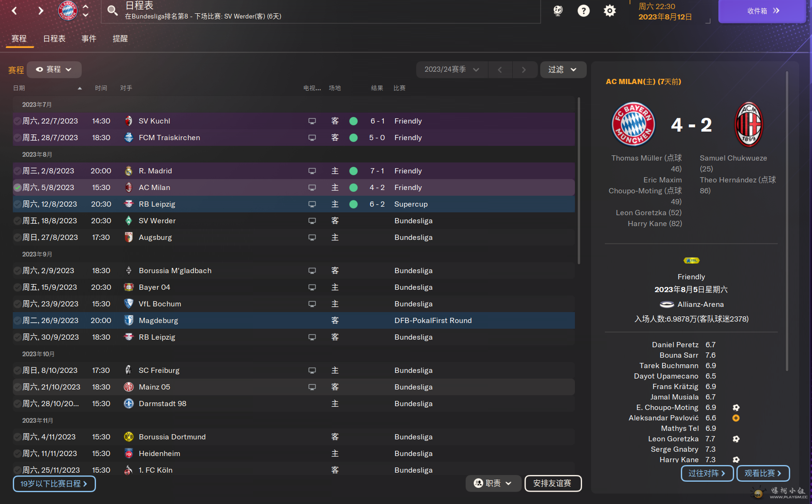Switch to the 日程表 tab
Viewport: 812px width, 504px height.
coord(54,38)
